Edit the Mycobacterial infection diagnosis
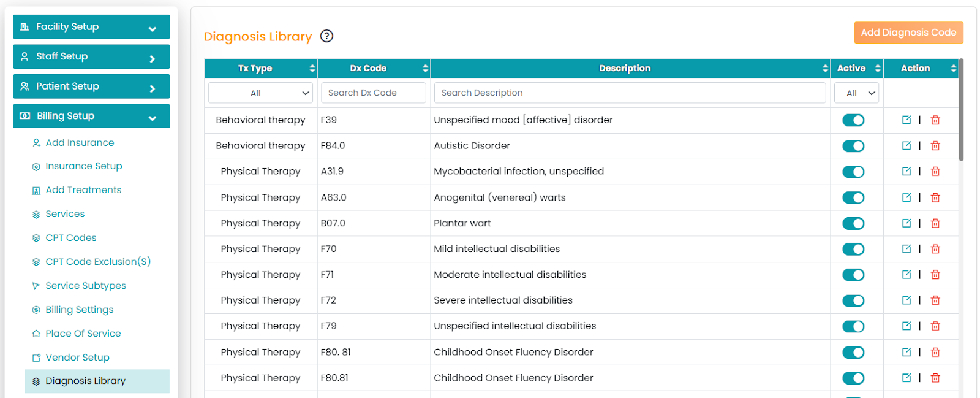 907,172
